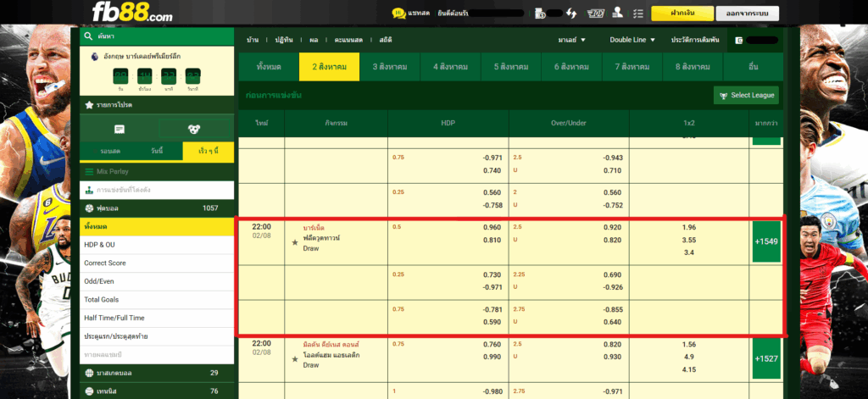Open the คะแนนสด live score menu item
The image size is (868, 399).
click(x=348, y=40)
